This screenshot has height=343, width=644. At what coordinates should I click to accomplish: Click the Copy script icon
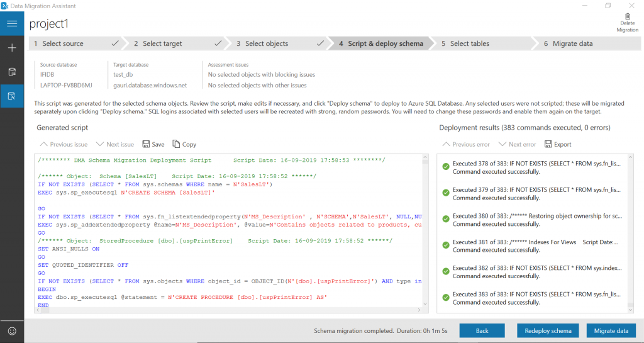click(x=176, y=143)
